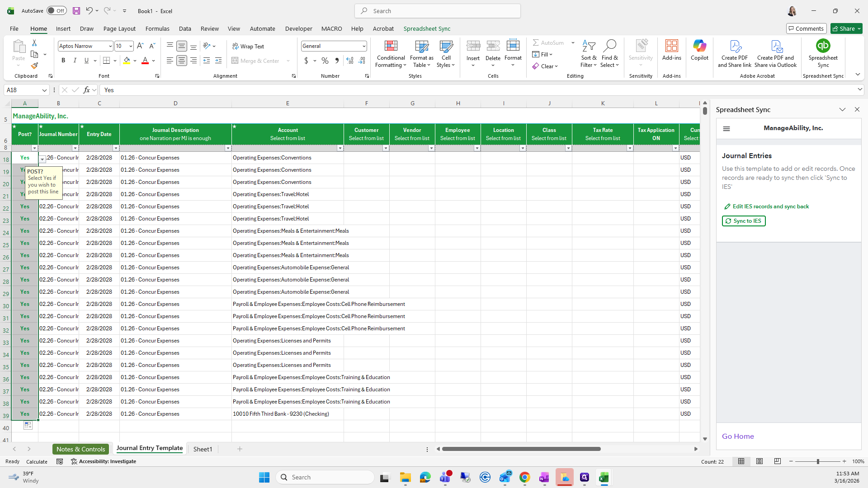Toggle Bold formatting
The width and height of the screenshot is (868, 488).
click(x=63, y=61)
